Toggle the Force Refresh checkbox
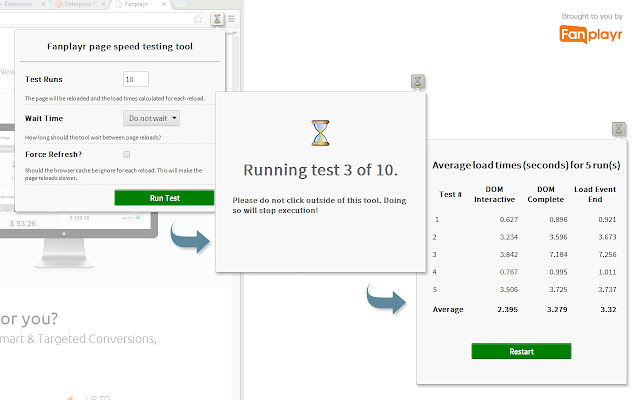 pyautogui.click(x=127, y=154)
